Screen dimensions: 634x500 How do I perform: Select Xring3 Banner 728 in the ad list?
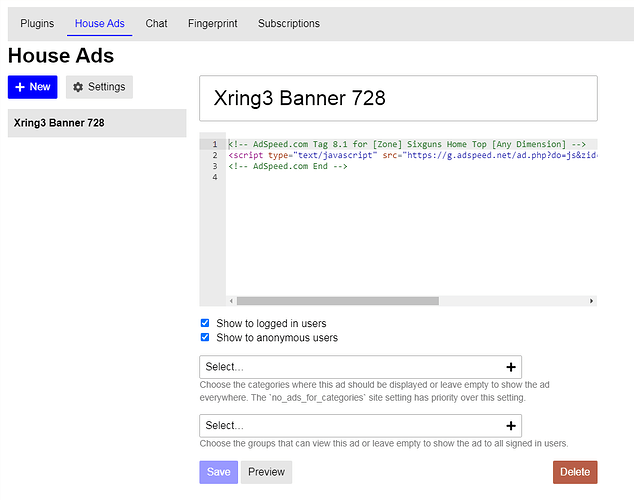tap(97, 123)
